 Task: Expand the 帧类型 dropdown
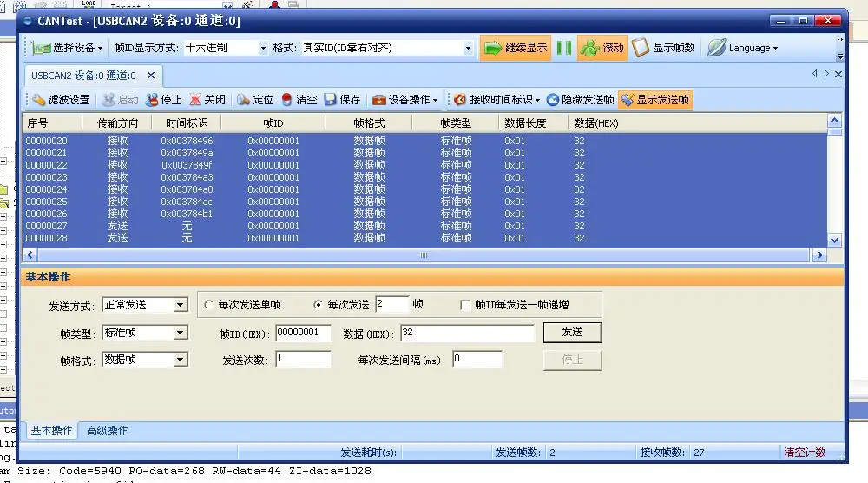tap(180, 333)
